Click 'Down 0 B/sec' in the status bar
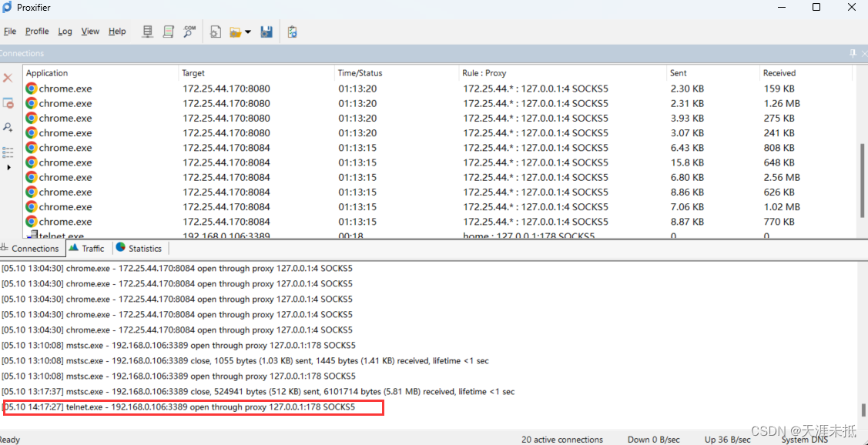 [x=653, y=440]
